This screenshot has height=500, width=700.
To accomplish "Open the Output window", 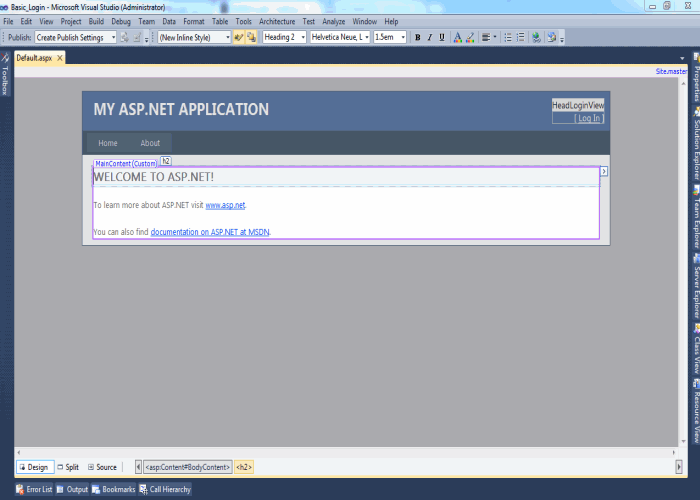I will (72, 489).
